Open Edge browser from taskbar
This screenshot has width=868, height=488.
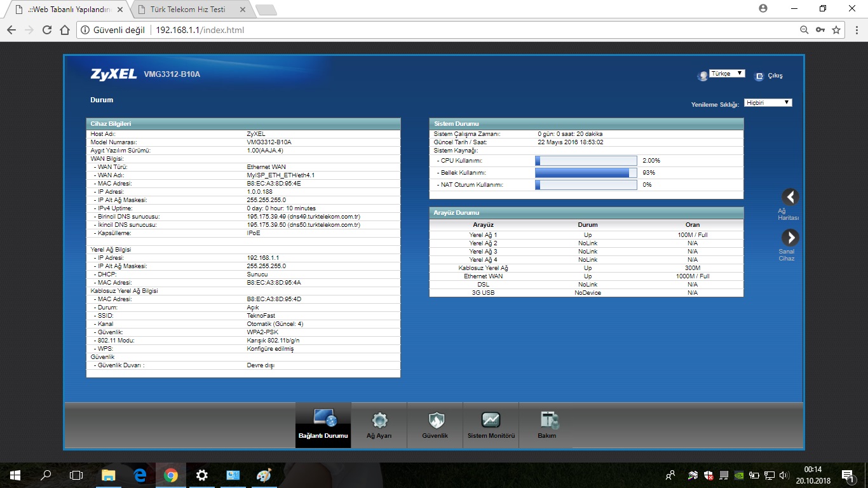pos(140,475)
